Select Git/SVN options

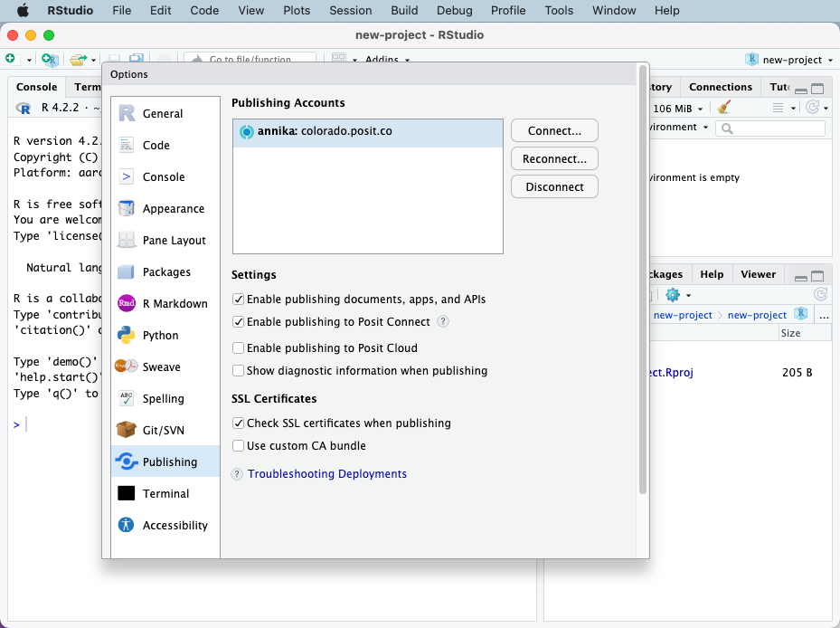pos(165,430)
